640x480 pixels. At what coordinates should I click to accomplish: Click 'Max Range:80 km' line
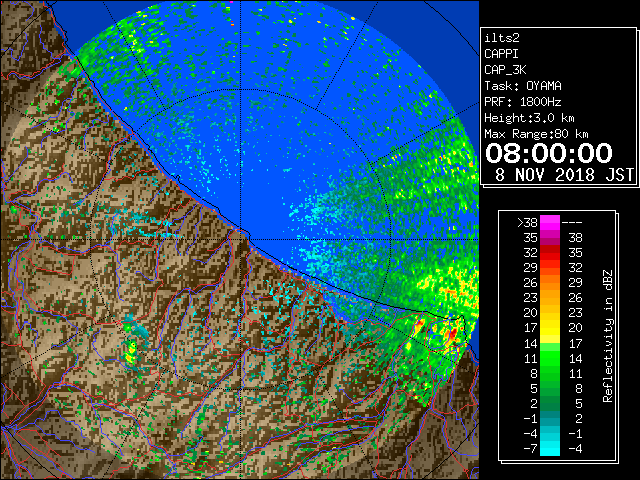[x=536, y=134]
